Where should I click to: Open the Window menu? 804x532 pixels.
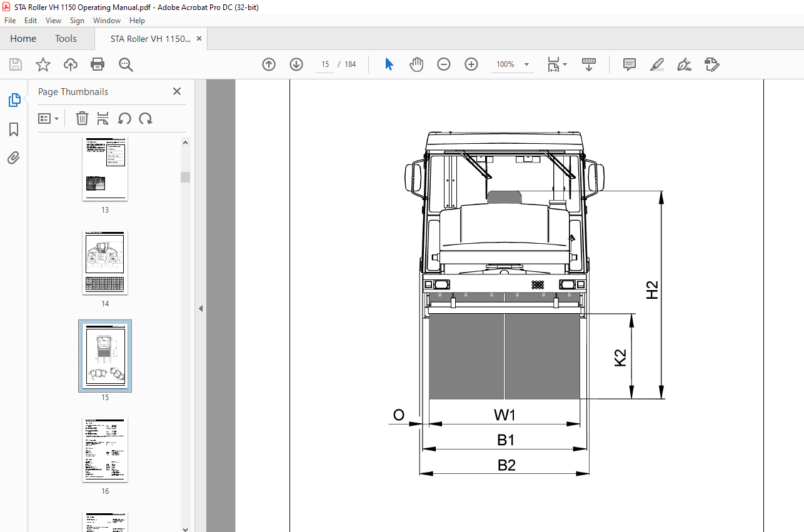107,21
